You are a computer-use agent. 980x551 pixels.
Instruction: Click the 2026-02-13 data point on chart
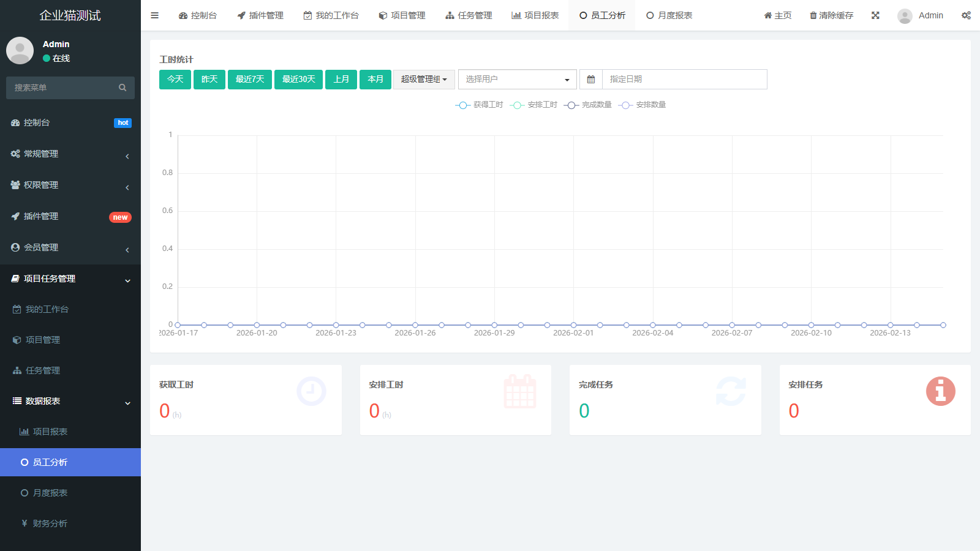click(x=890, y=325)
